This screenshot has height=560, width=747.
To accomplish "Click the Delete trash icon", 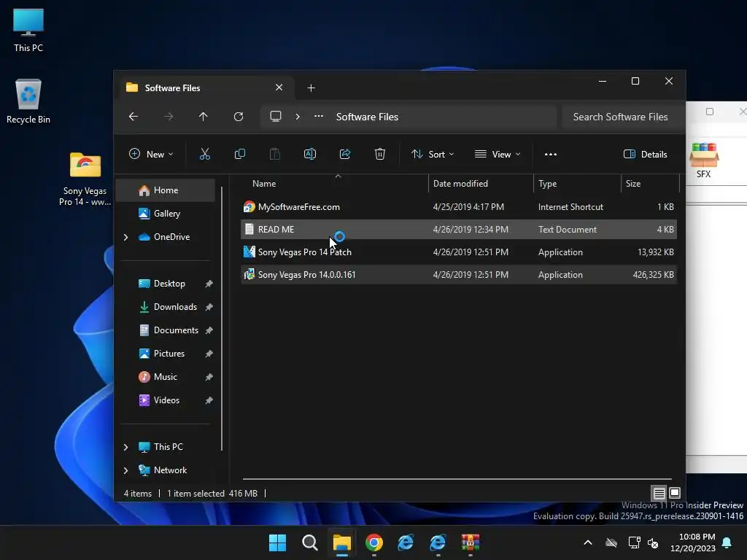I will (x=379, y=154).
